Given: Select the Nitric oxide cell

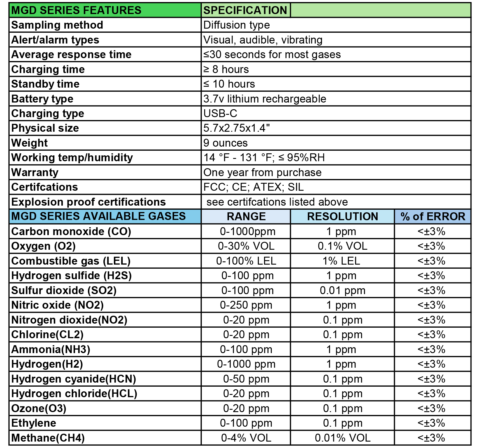Looking at the screenshot, I should 105,305.
